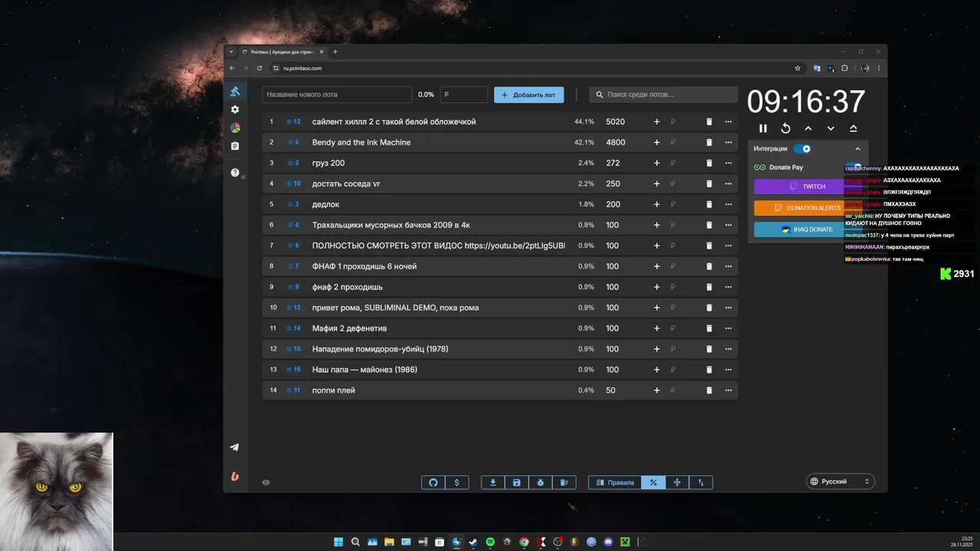This screenshot has width=980, height=551.
Task: Open the Telegram icon in sidebar
Action: pos(235,448)
